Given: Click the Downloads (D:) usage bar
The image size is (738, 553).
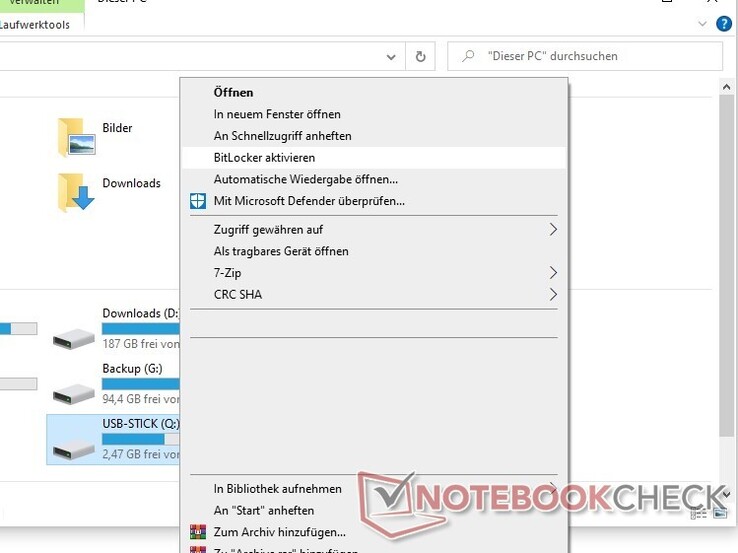Looking at the screenshot, I should point(141,329).
